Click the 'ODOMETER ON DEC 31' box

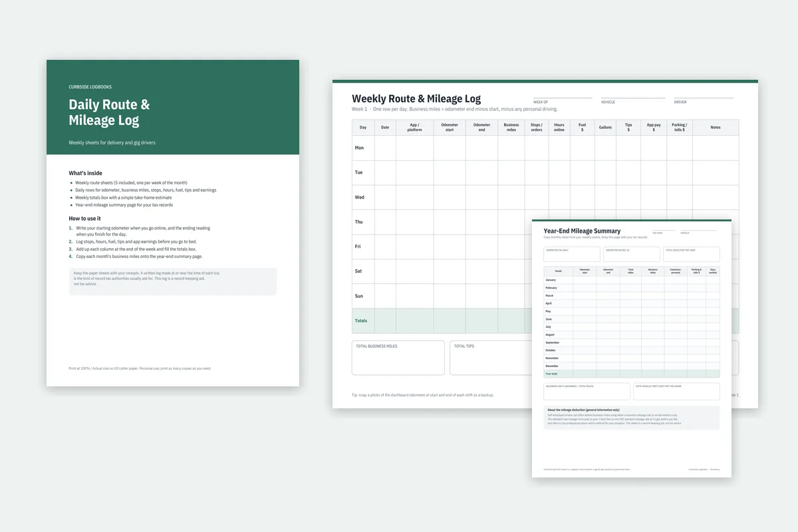632,254
